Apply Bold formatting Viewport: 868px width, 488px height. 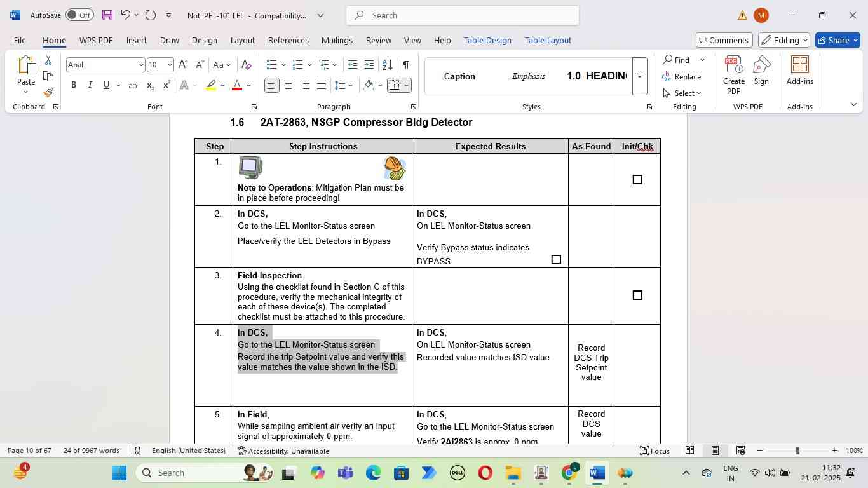point(74,85)
